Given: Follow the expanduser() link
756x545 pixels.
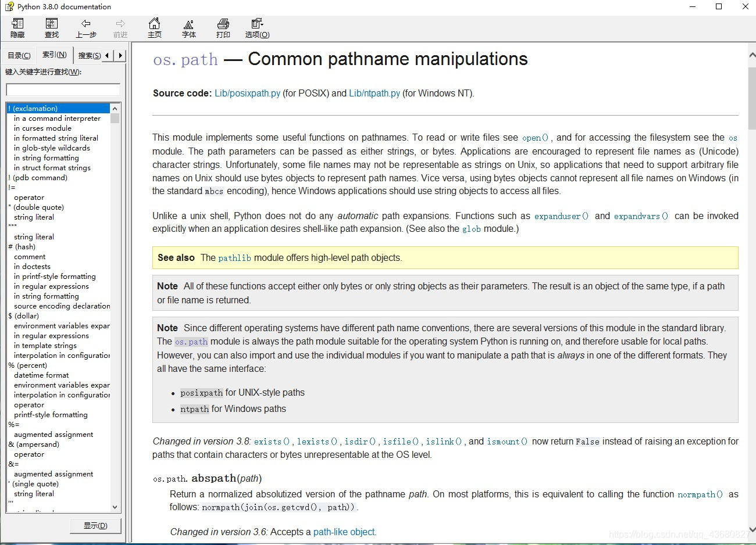Looking at the screenshot, I should 561,216.
